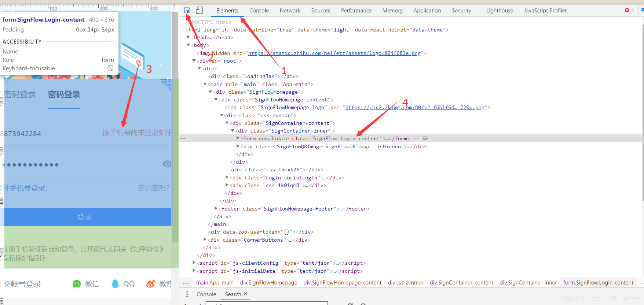The image size is (644, 305).
Task: Expand the CornerButtons div node
Action: pos(205,240)
